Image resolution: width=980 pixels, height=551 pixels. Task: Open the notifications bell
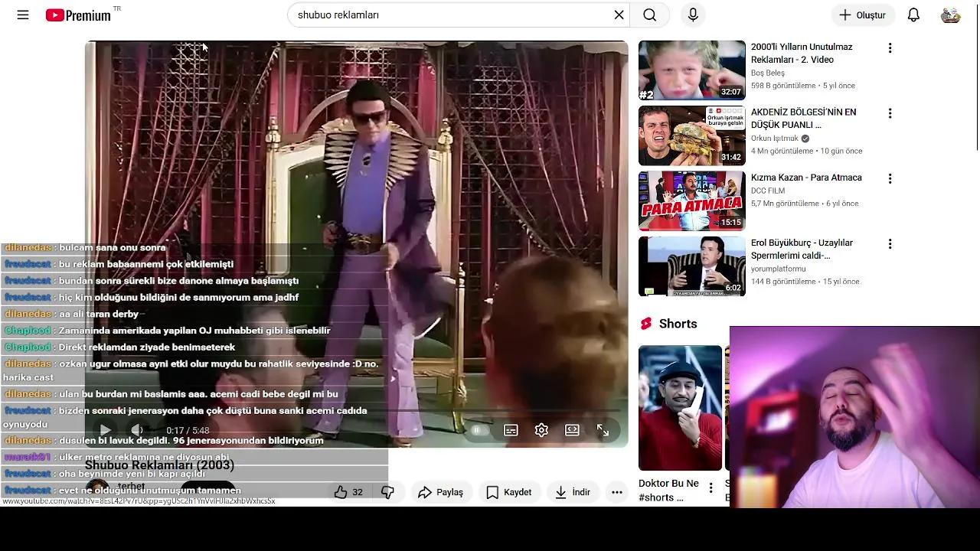(x=913, y=15)
